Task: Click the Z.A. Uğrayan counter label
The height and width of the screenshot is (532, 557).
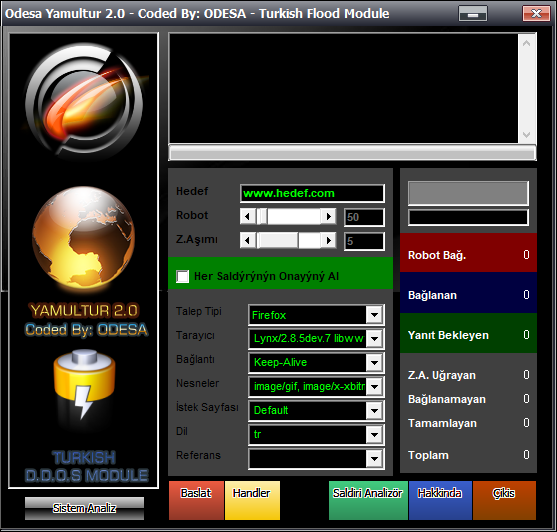Action: 442,375
